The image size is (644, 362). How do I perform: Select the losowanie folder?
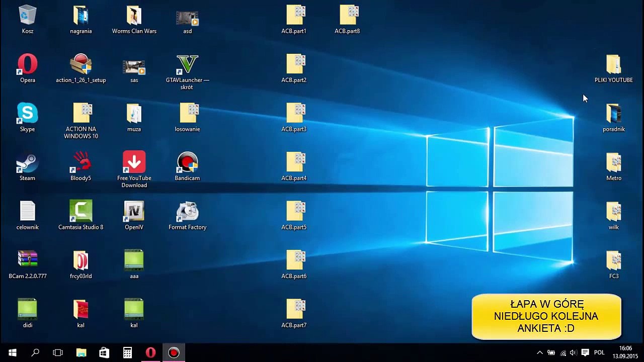(189, 113)
